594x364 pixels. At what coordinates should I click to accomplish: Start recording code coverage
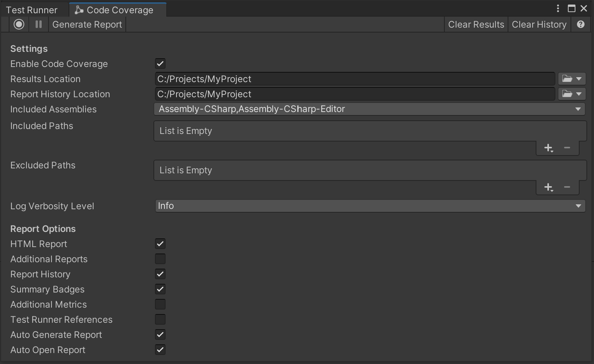click(19, 25)
